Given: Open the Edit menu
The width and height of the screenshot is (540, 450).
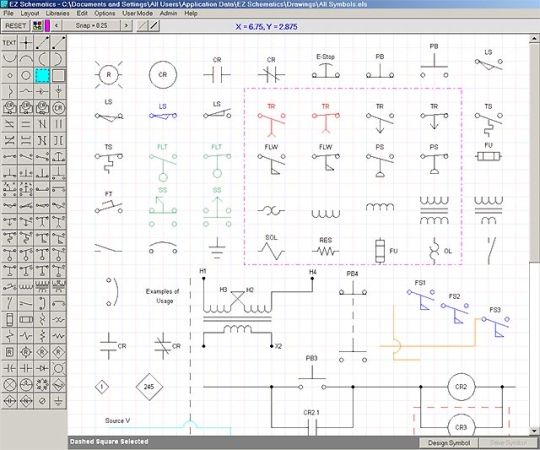Looking at the screenshot, I should tap(82, 13).
